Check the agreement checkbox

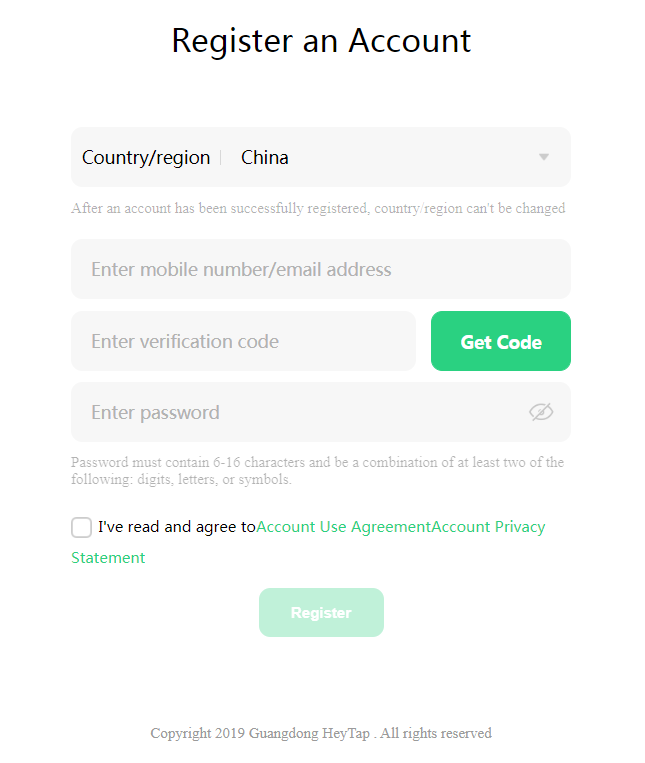coord(82,527)
